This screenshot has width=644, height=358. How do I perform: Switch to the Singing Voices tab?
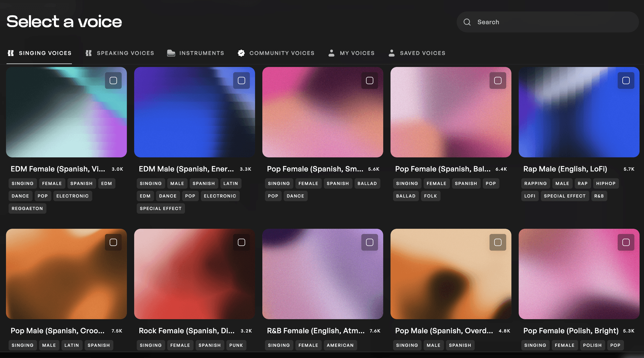coord(39,53)
